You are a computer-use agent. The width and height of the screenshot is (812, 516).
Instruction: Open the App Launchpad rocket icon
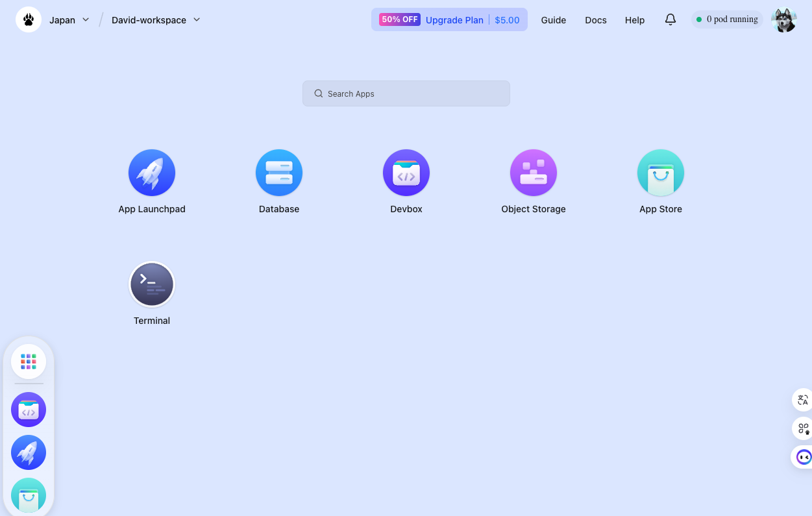[x=152, y=173]
